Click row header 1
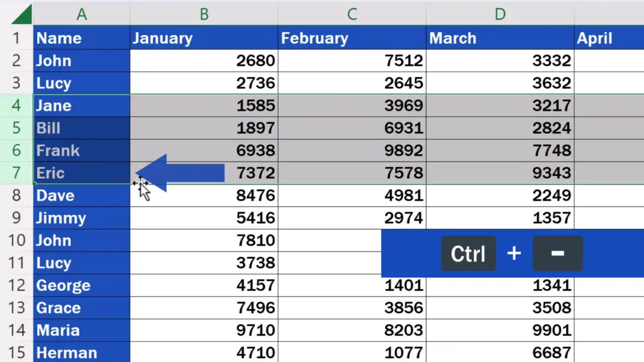 click(17, 38)
